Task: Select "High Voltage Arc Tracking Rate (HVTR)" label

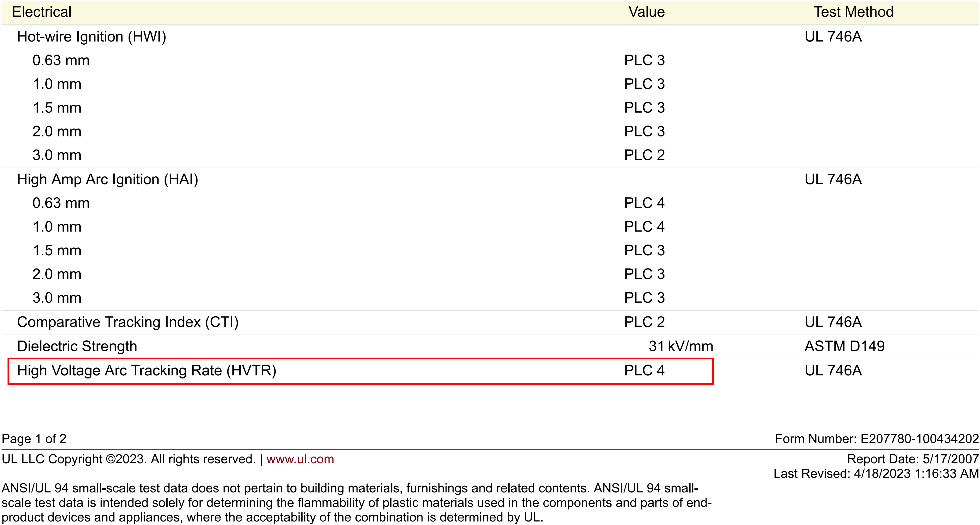Action: coord(147,371)
